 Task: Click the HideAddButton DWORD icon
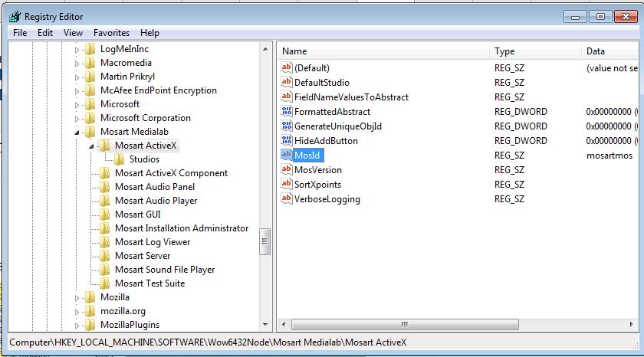[287, 141]
